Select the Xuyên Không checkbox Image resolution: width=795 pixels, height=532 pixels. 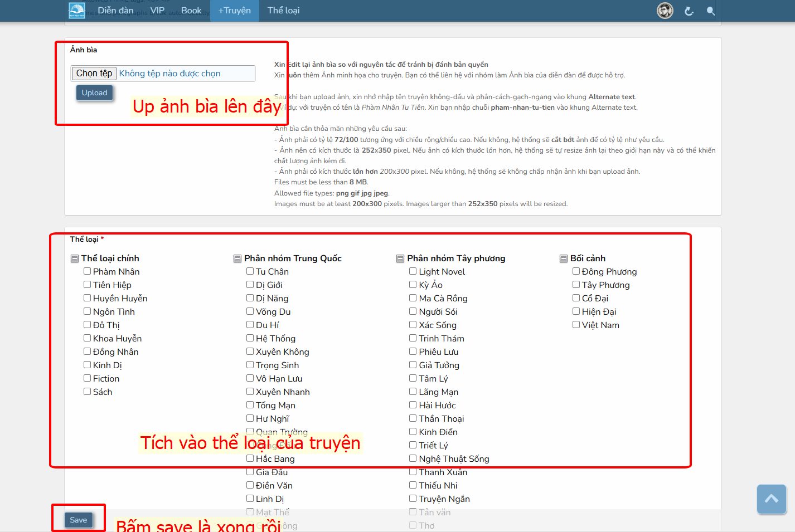pyautogui.click(x=250, y=352)
